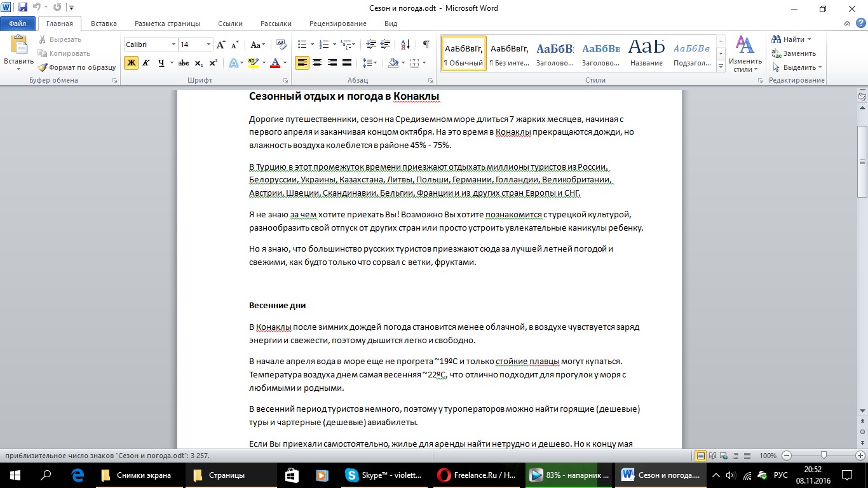Apply text effects with glowing A icon
The image size is (868, 488).
tap(233, 63)
